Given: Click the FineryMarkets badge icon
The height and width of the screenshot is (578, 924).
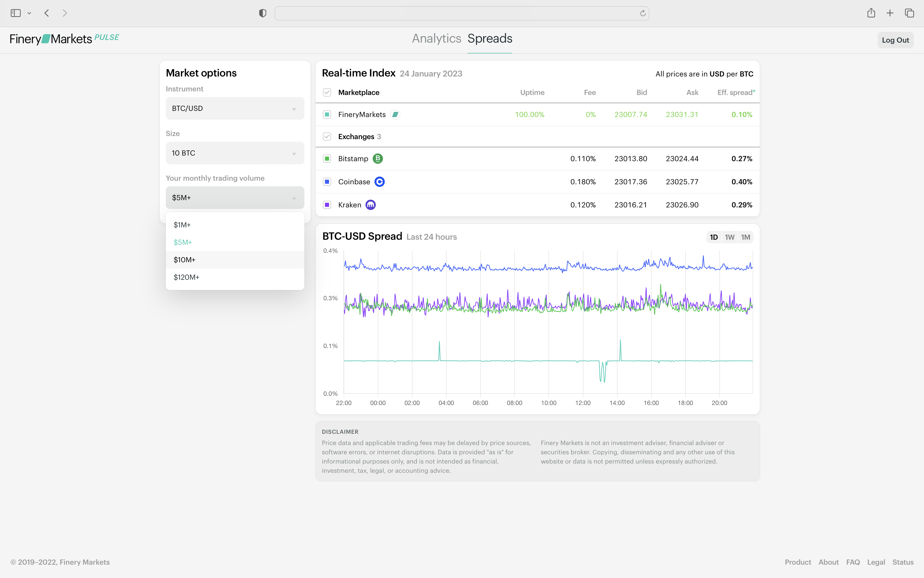Looking at the screenshot, I should [x=395, y=115].
